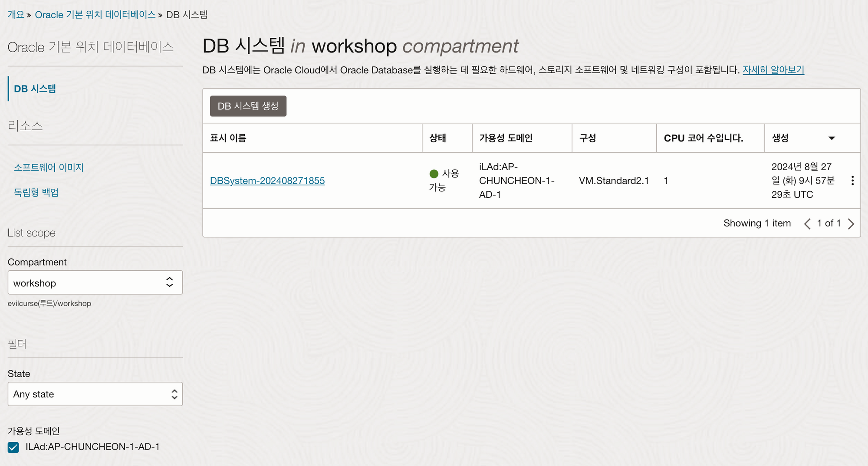Click the 자세히 알아보기 link
868x466 pixels.
tap(773, 70)
